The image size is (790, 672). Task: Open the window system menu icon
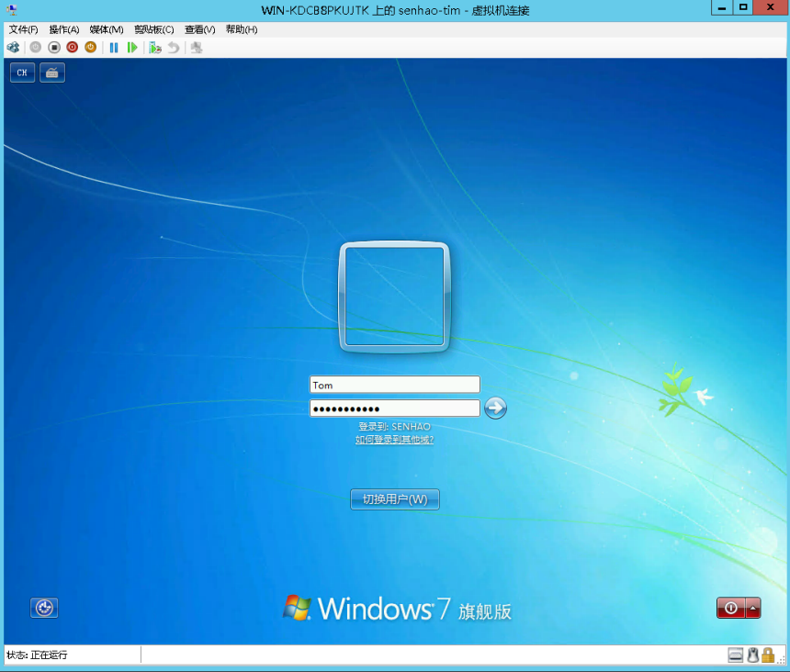tap(12, 9)
